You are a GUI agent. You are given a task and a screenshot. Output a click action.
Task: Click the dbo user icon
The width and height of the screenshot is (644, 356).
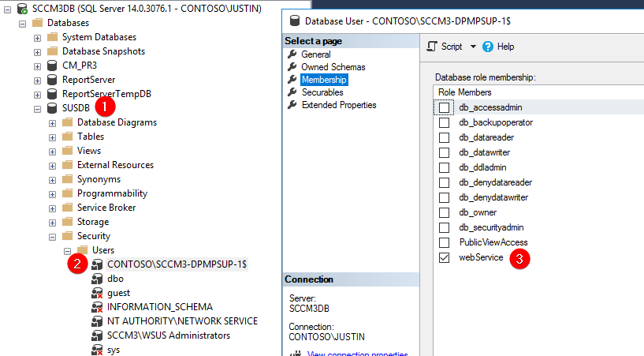coord(97,279)
